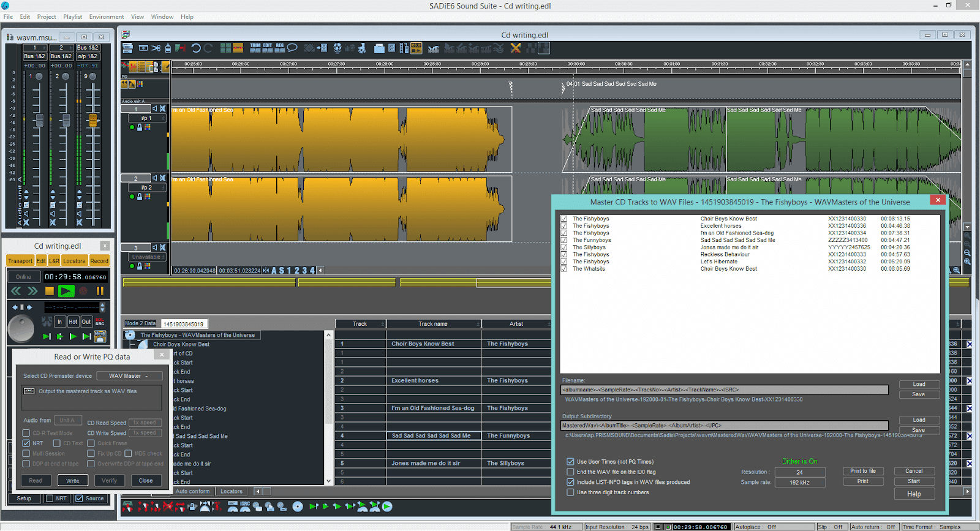Switch to the Locators tab in transport panel
The height and width of the screenshot is (531, 980).
tap(74, 261)
